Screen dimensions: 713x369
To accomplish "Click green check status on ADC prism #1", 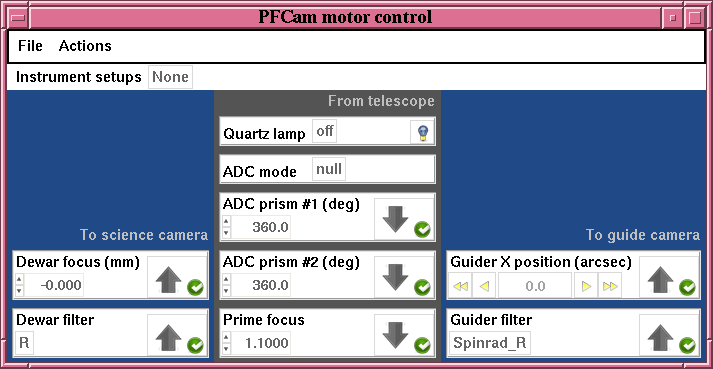I will [422, 229].
